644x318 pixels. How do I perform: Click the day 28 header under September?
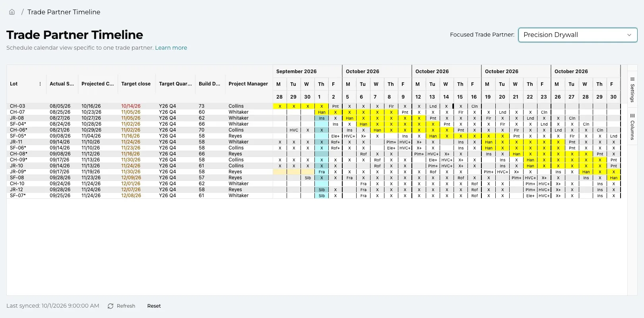(x=279, y=97)
